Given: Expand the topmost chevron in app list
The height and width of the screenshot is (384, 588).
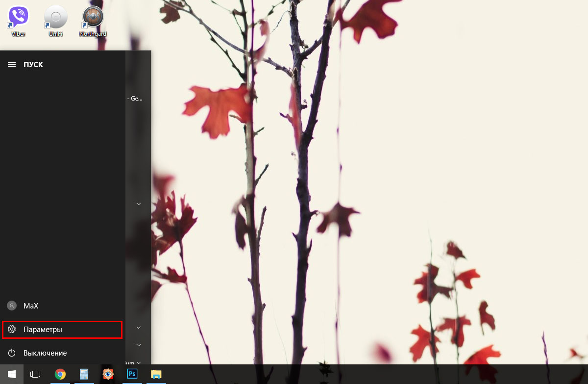Looking at the screenshot, I should tap(139, 204).
